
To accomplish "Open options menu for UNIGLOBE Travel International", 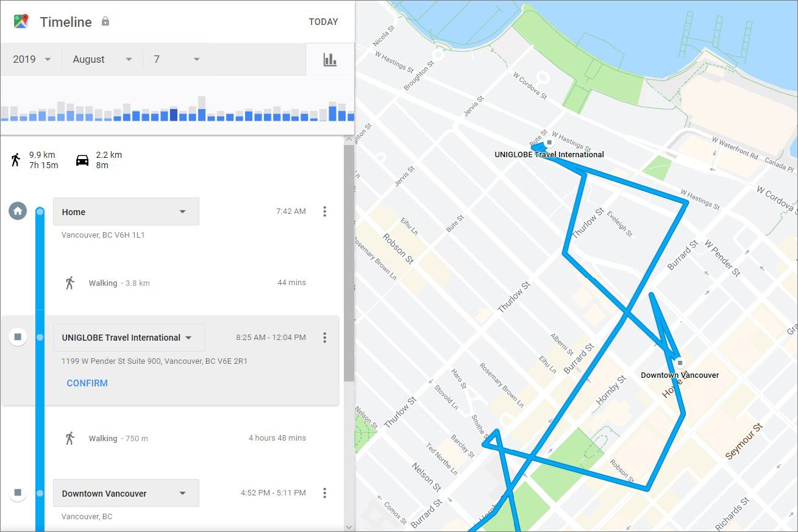I will (324, 337).
